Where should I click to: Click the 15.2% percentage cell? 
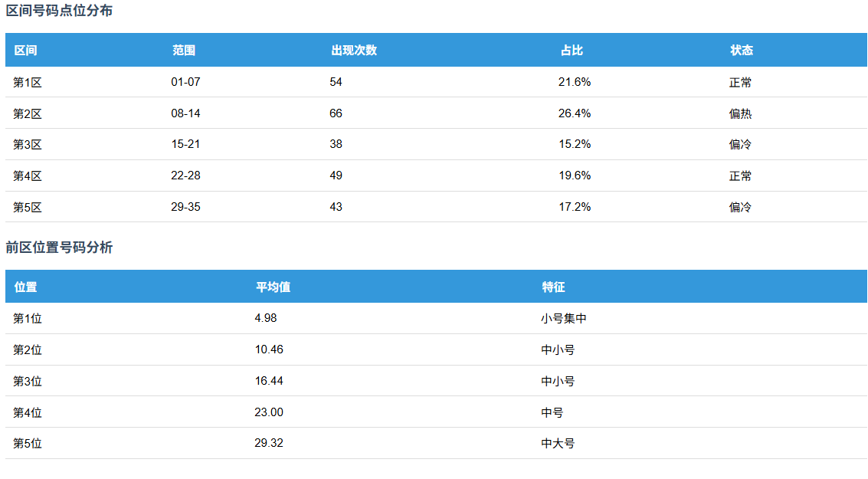pyautogui.click(x=575, y=144)
